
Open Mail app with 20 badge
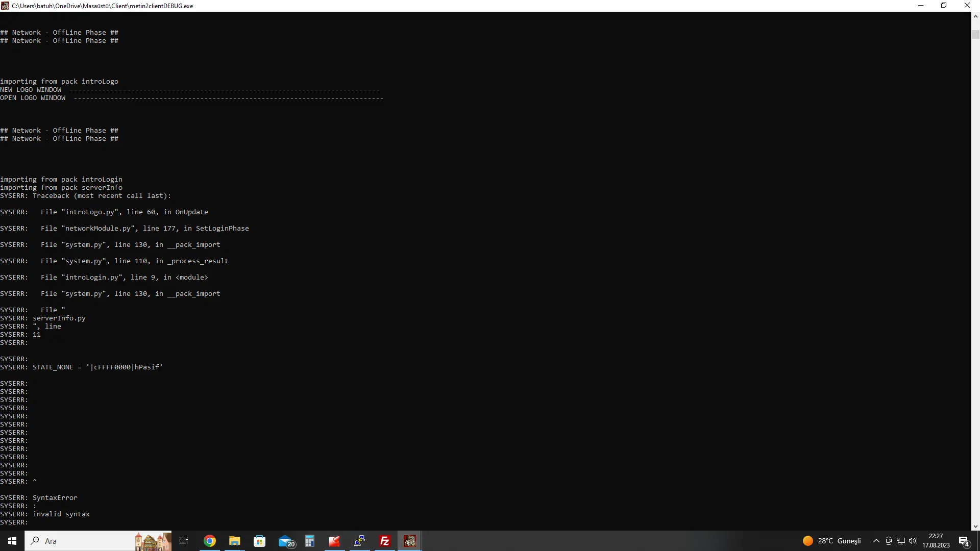tap(286, 541)
